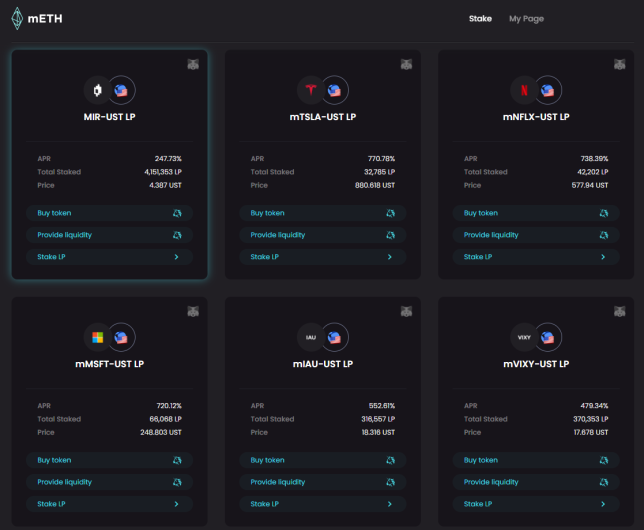Expand Stake LP on mVIXY-UST card
The image size is (644, 530).
tap(536, 504)
